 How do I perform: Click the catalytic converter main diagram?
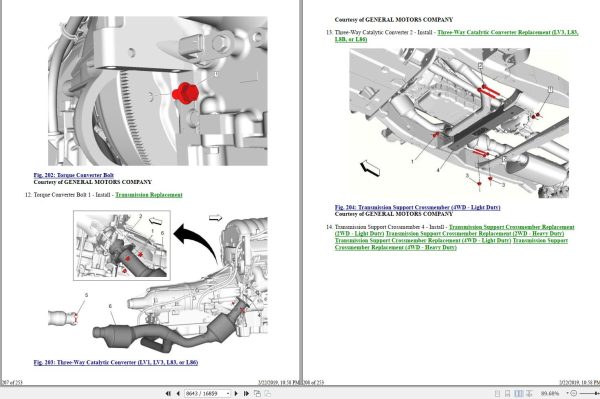point(158,283)
